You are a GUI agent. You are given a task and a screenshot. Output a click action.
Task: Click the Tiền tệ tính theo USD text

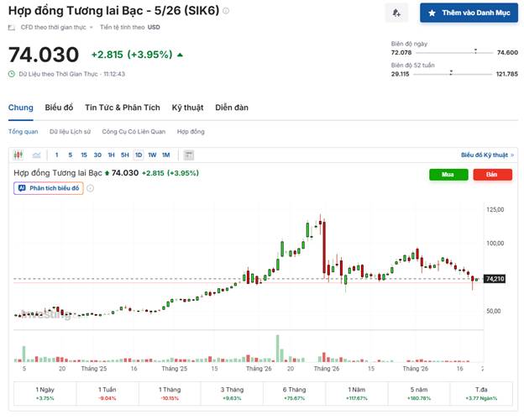tap(129, 27)
